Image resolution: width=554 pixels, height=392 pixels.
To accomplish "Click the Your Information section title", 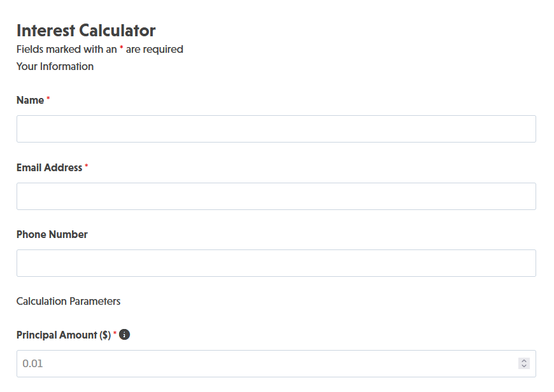I will [55, 66].
